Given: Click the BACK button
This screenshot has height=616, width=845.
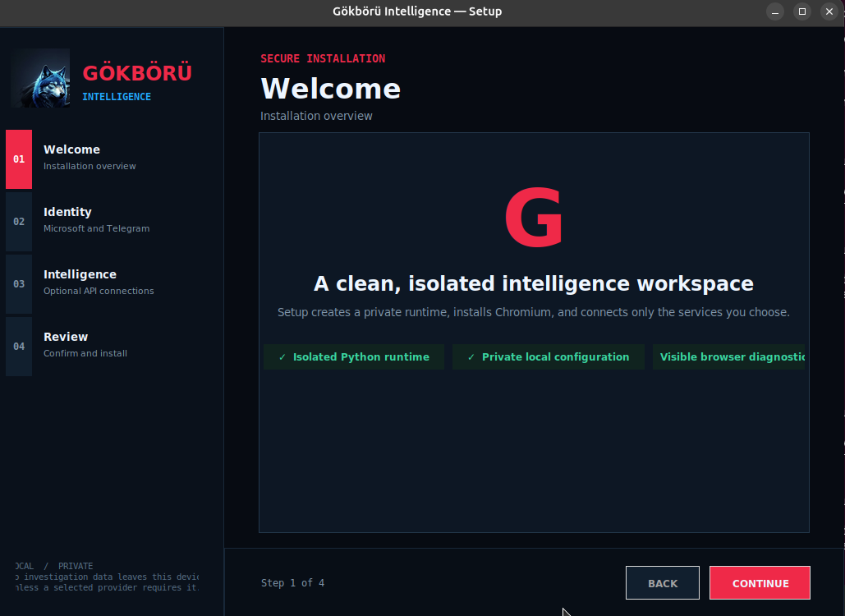Looking at the screenshot, I should 663,582.
